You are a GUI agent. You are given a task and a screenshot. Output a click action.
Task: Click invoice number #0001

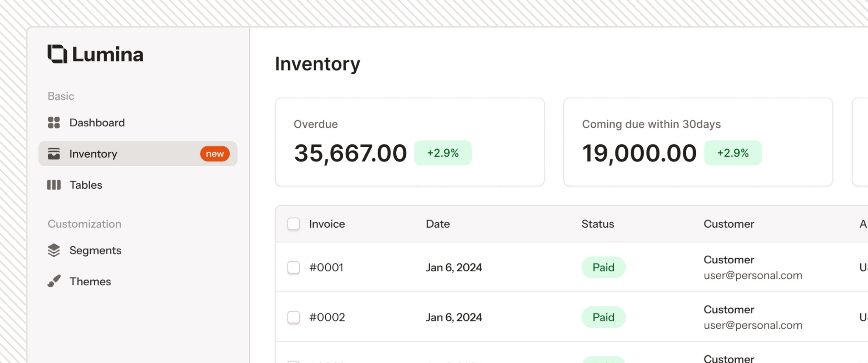coord(326,268)
